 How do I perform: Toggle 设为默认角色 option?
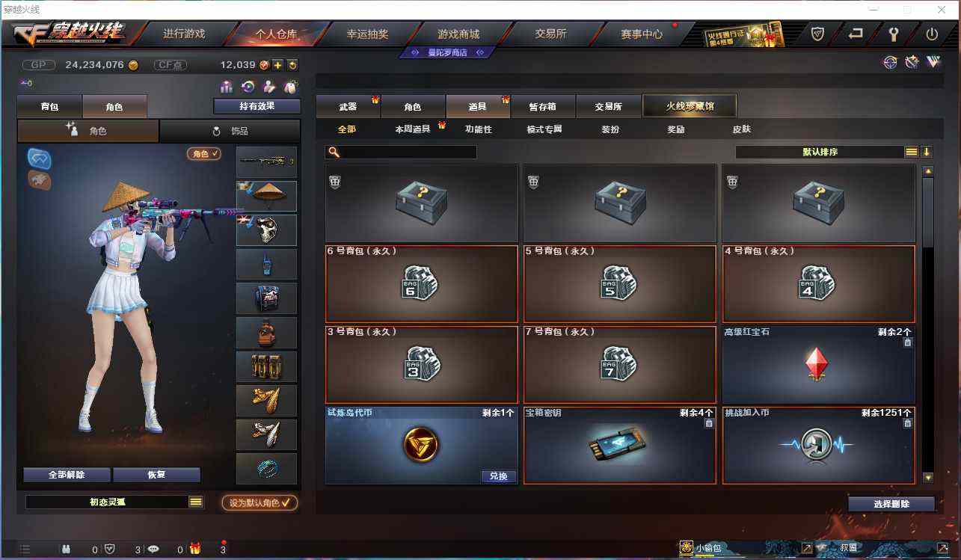[260, 502]
